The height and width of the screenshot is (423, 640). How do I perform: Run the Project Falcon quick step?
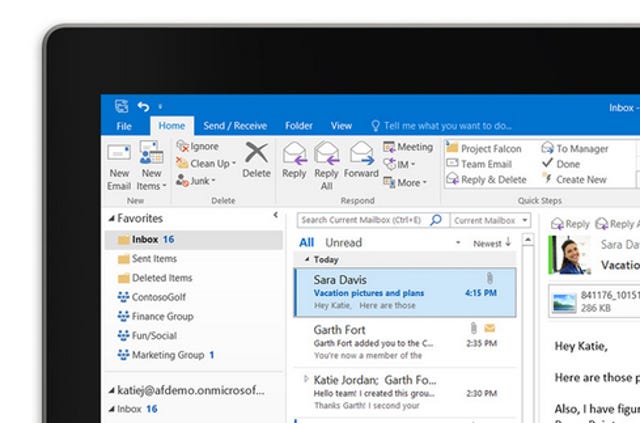(x=484, y=148)
